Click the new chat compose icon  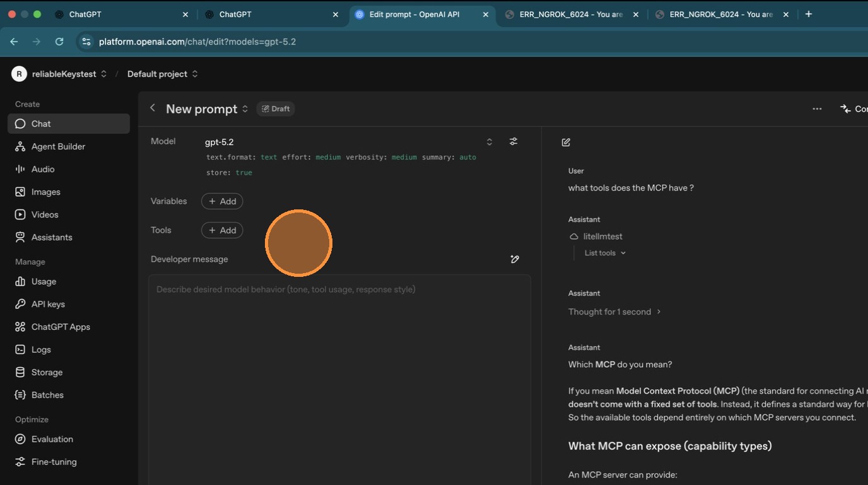point(566,143)
